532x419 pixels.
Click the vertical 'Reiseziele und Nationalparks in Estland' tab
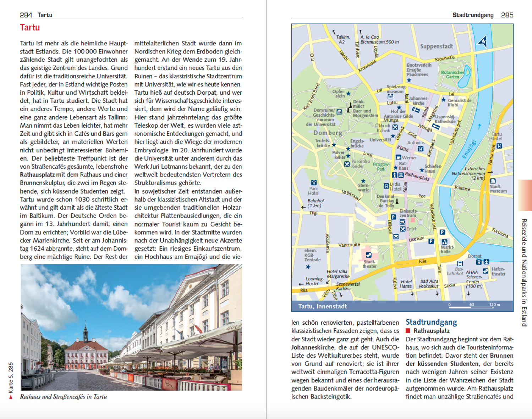pos(524,272)
